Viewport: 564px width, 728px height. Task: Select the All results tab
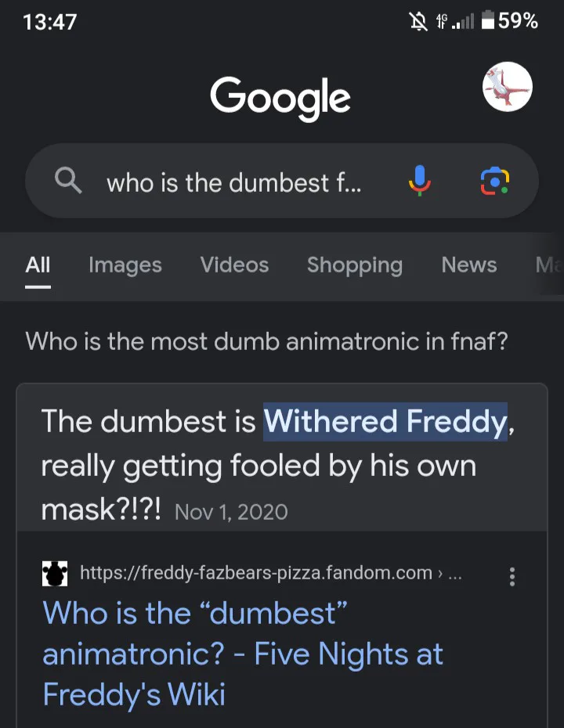click(38, 265)
